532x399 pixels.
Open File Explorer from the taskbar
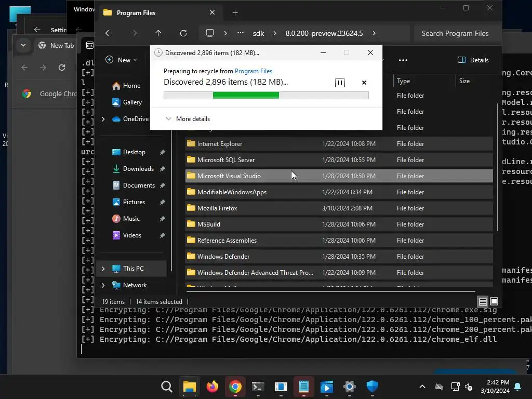click(x=189, y=387)
